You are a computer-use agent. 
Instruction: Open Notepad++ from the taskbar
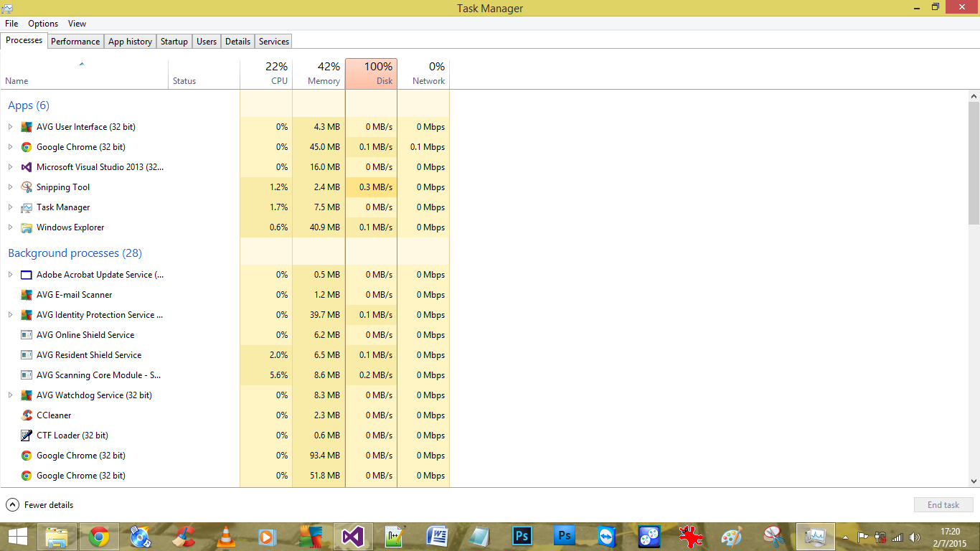[395, 537]
